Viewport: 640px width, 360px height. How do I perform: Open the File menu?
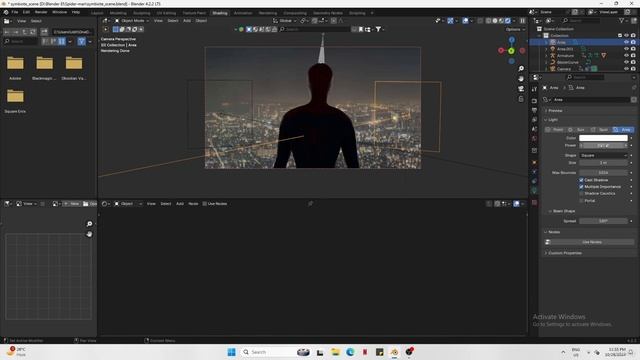coord(15,12)
